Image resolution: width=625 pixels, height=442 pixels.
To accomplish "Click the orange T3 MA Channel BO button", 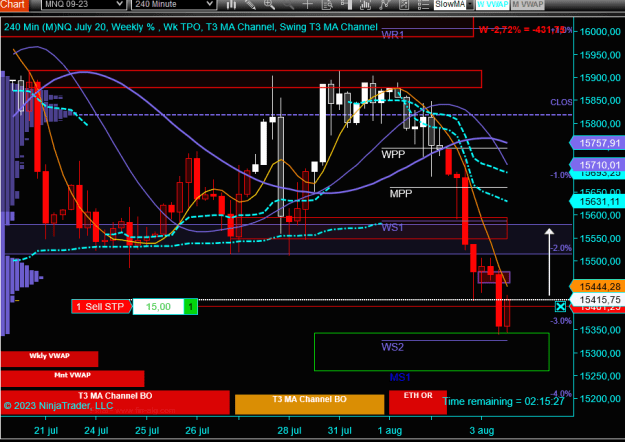I will tap(309, 404).
